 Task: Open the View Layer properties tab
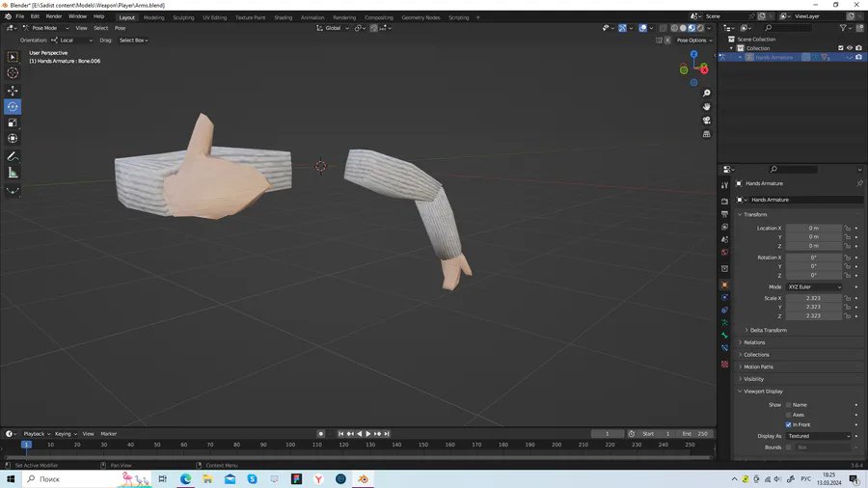point(724,227)
